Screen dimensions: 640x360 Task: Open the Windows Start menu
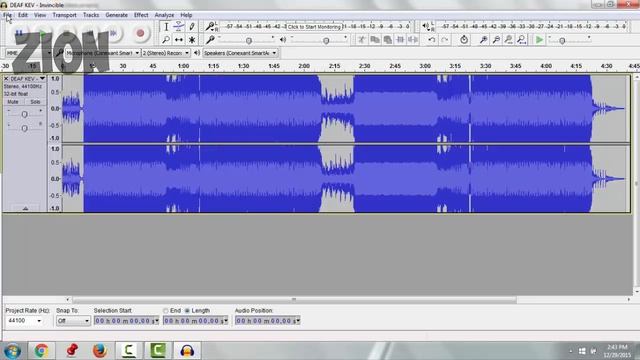(13, 351)
